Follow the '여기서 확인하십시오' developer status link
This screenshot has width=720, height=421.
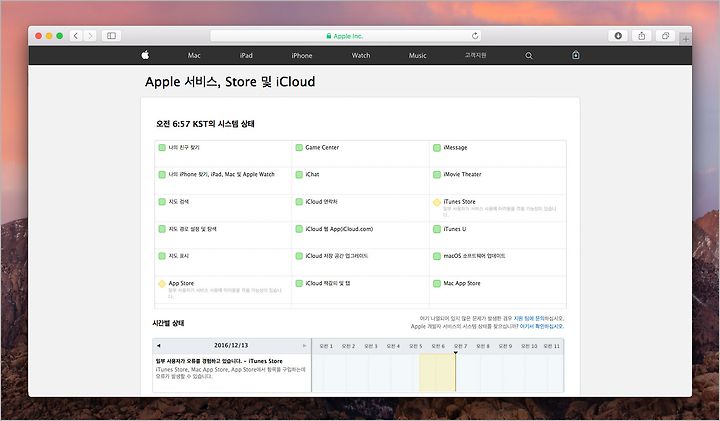541,326
